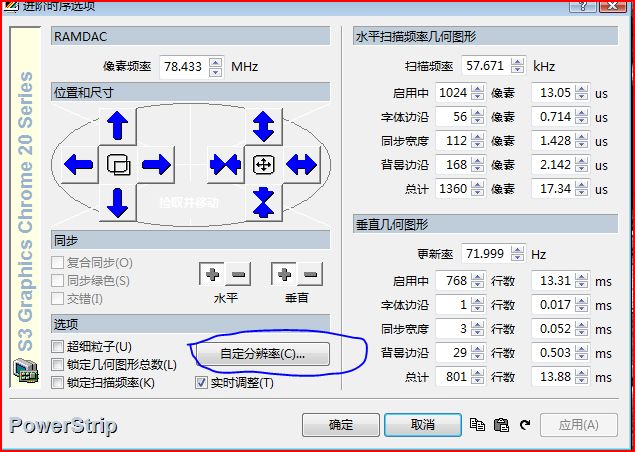This screenshot has height=452, width=635.
Task: Click the vertical sync plus button
Action: (284, 275)
